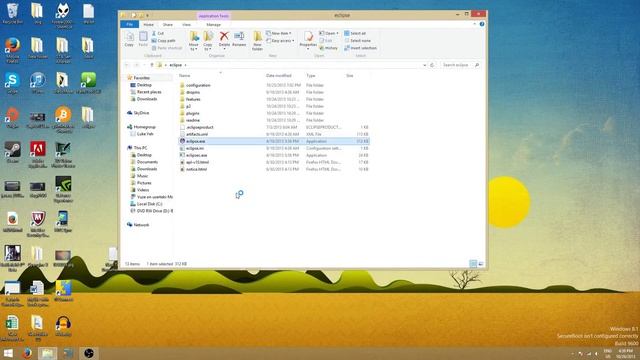
Task: Sort by the Name column header
Action: (x=184, y=76)
